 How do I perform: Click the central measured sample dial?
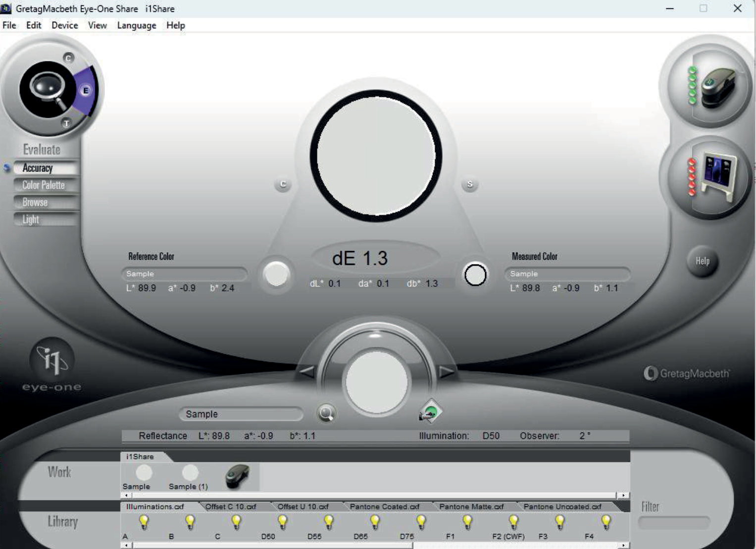[377, 382]
